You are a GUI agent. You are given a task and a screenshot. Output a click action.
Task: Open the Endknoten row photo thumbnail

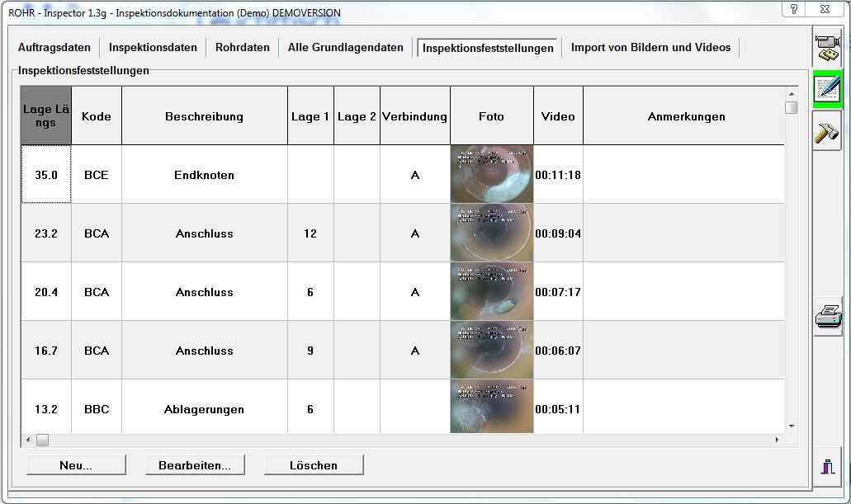click(x=492, y=175)
